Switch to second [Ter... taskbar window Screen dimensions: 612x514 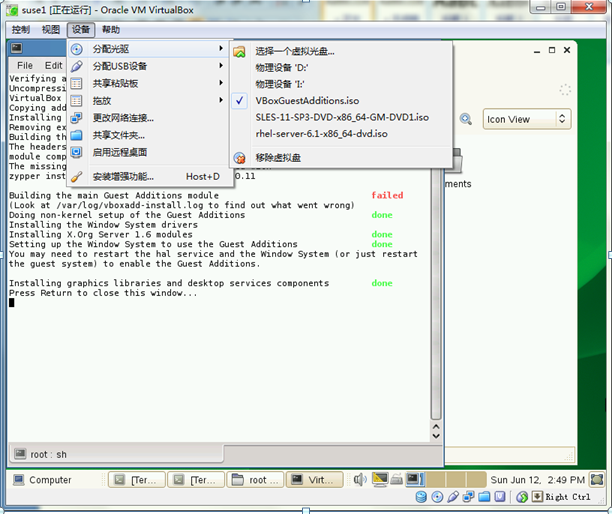coord(196,480)
